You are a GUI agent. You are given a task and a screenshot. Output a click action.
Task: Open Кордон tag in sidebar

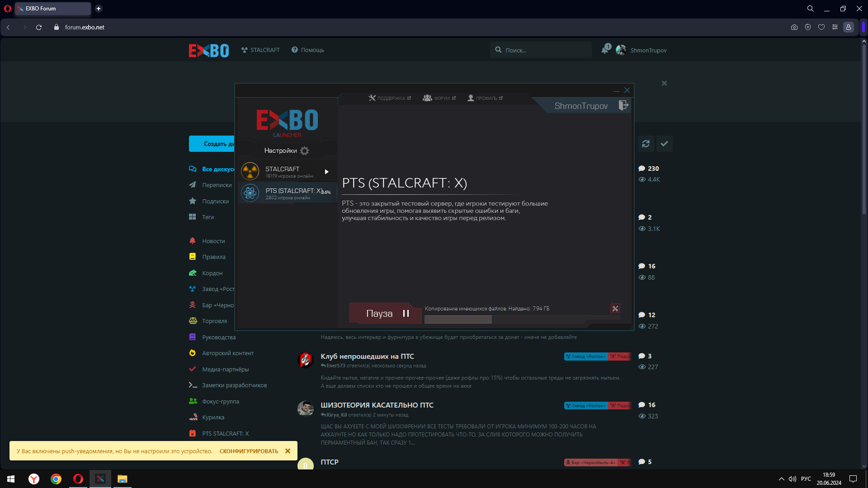pyautogui.click(x=206, y=273)
